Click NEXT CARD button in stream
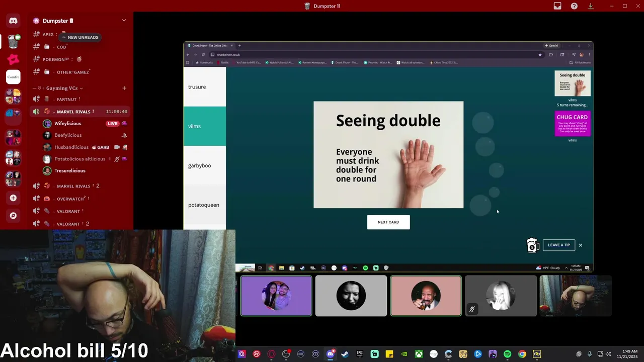This screenshot has width=644, height=362. tap(388, 222)
